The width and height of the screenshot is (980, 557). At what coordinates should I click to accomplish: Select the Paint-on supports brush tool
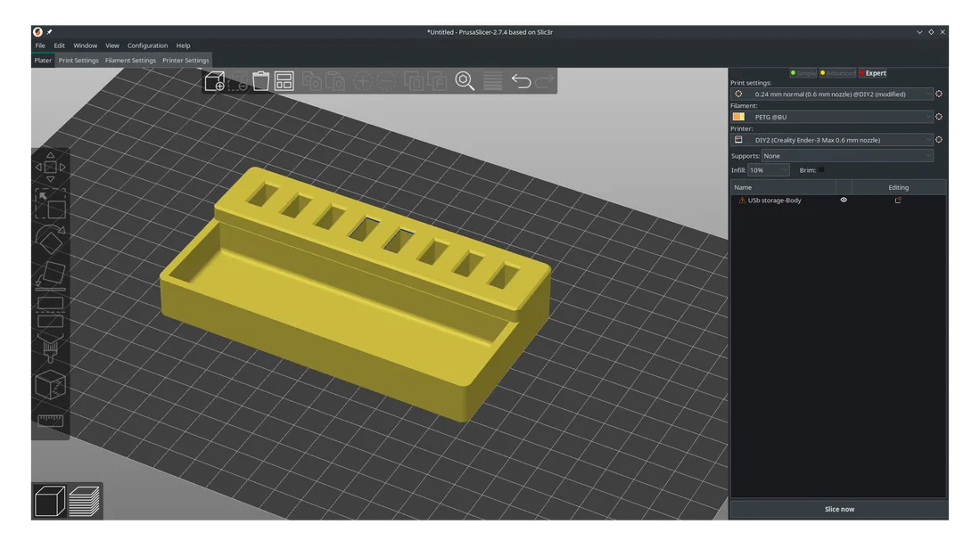50,348
